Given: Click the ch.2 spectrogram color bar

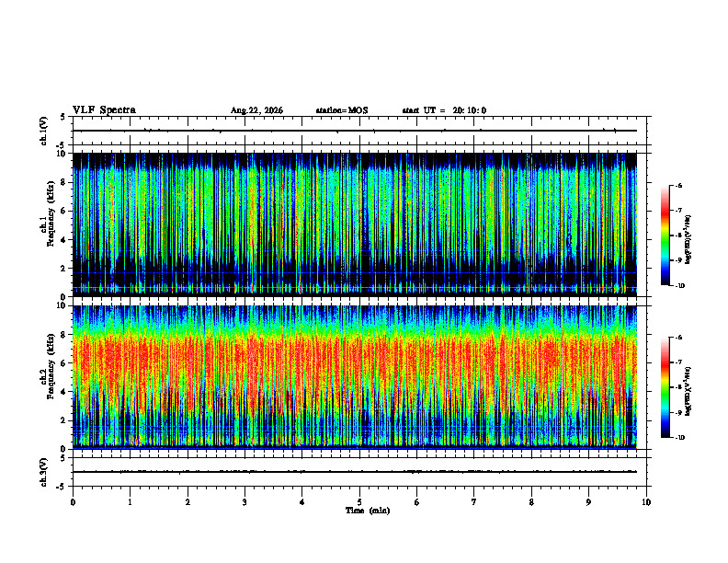Looking at the screenshot, I should (x=665, y=387).
